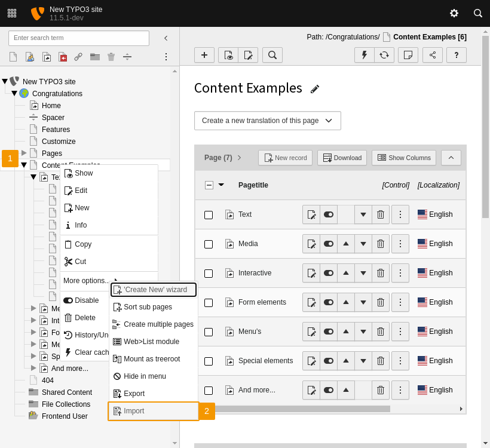This screenshot has height=448, width=490.
Task: Check the checkbox next to the Text record
Action: pos(209,214)
